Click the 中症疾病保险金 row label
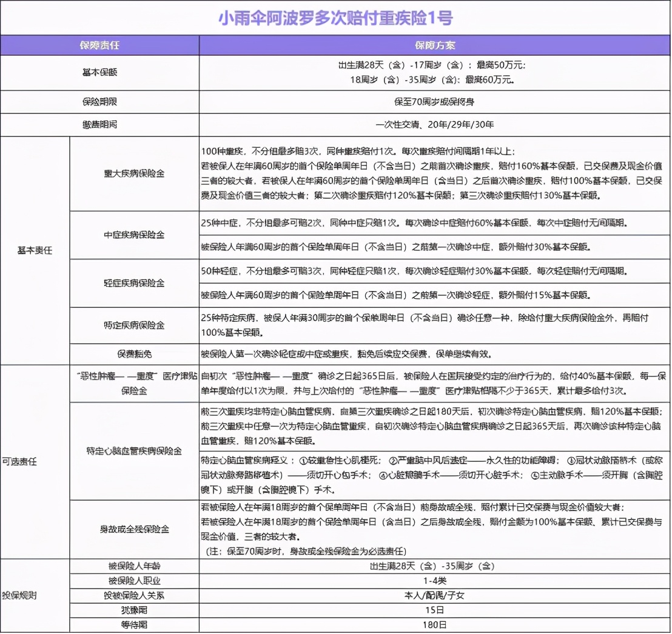Image resolution: width=672 pixels, height=634 pixels. pos(134,235)
